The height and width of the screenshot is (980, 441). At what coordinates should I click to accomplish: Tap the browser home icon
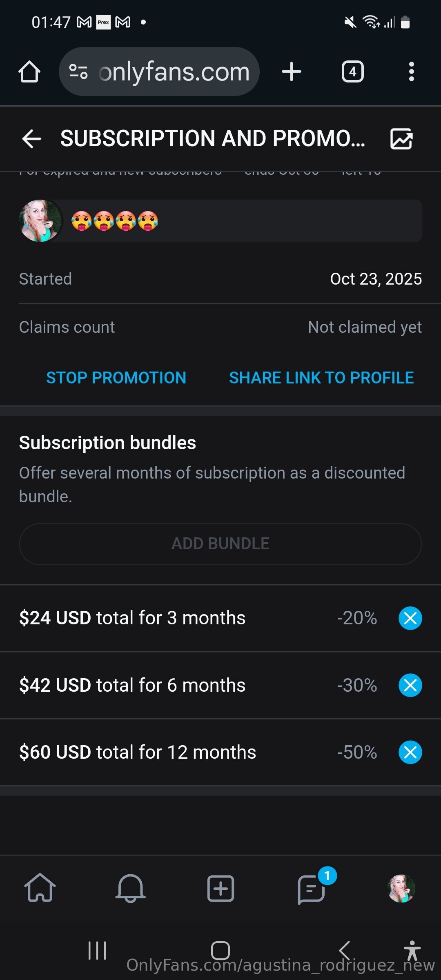click(x=29, y=72)
